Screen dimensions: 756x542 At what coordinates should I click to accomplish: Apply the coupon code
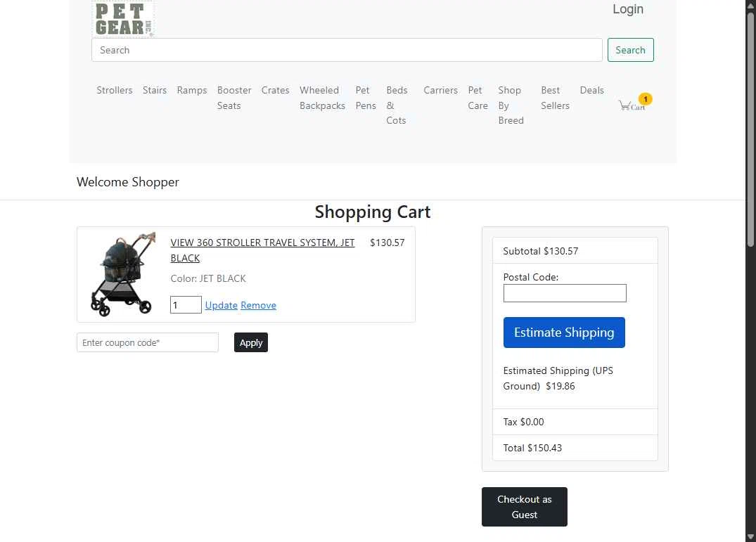point(251,342)
